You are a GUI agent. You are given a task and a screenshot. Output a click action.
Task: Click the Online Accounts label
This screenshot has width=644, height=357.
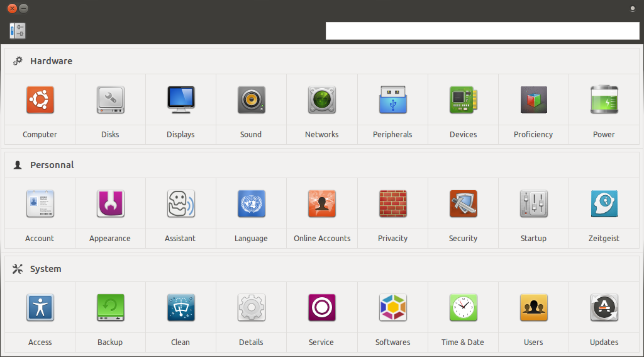point(322,239)
